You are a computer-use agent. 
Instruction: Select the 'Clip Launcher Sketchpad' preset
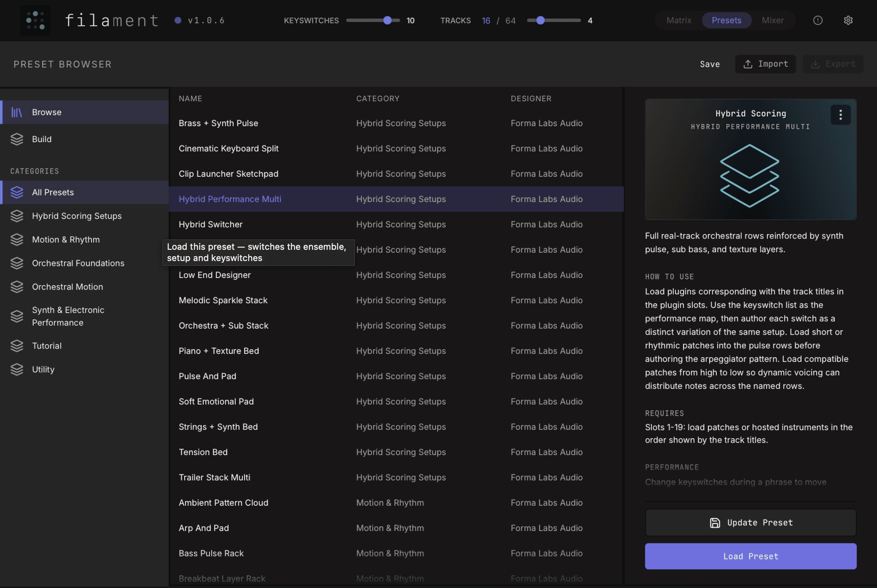pyautogui.click(x=396, y=174)
